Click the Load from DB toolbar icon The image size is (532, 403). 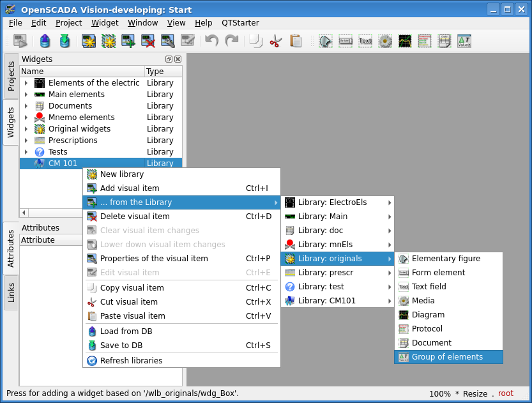pos(45,42)
